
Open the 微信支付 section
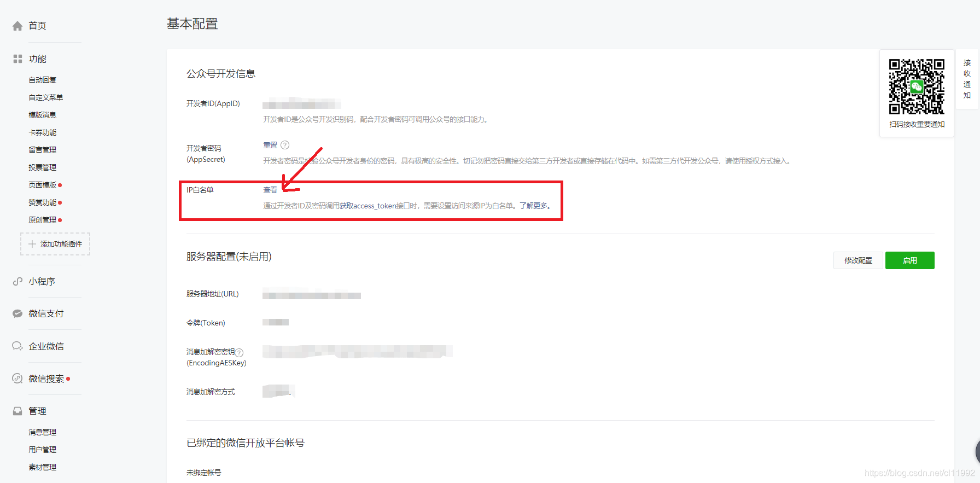pyautogui.click(x=46, y=313)
